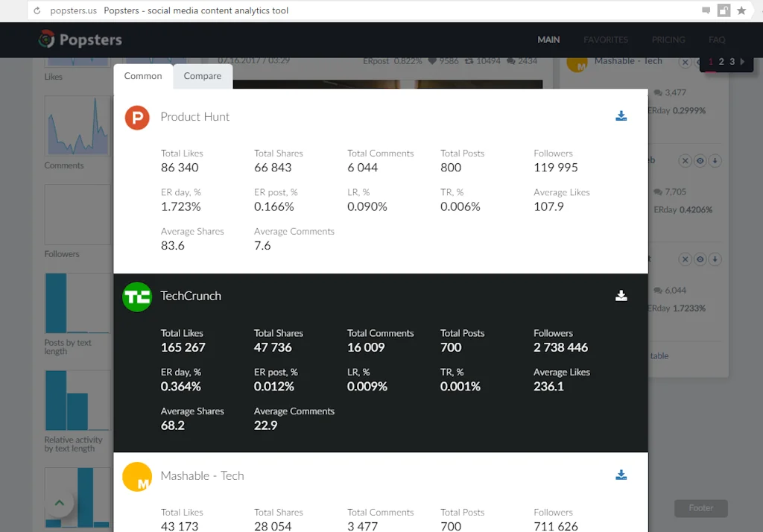
Task: Open the PRICING page
Action: [x=668, y=39]
